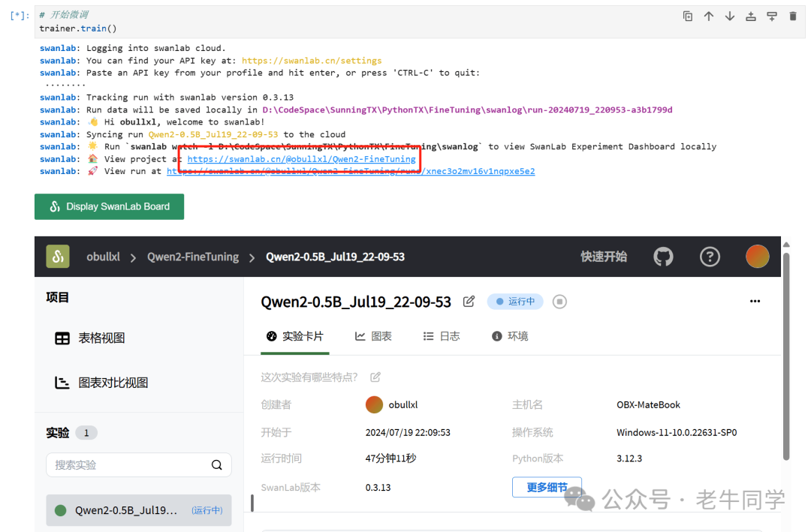Click the 项目 sidebar heading
The height and width of the screenshot is (532, 811).
(57, 298)
